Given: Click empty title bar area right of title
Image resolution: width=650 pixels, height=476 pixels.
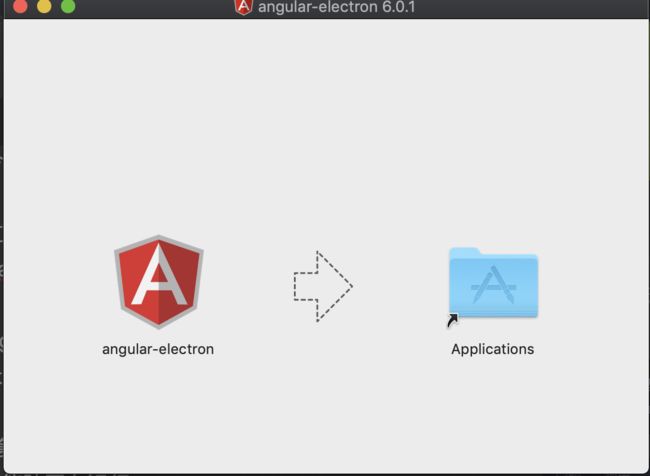Looking at the screenshot, I should [531, 7].
